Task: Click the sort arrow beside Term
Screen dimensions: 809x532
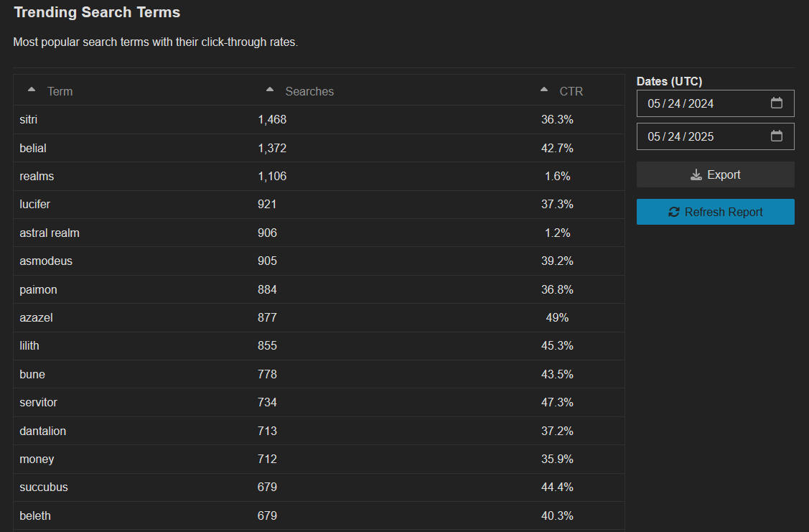Action: (32, 90)
